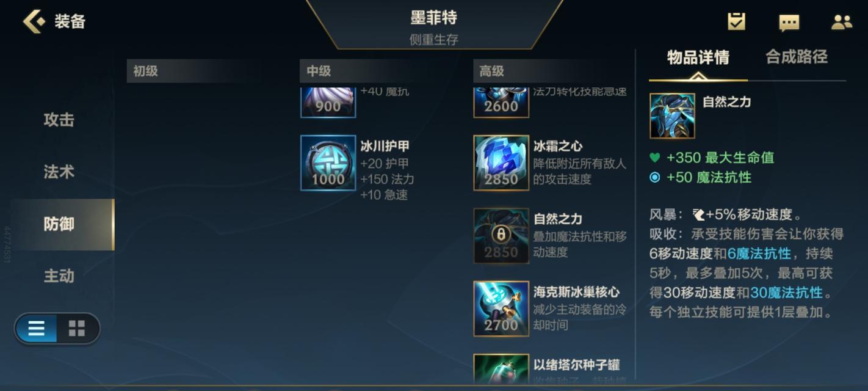This screenshot has height=391, width=868.
Task: Open the 墨菲特 champion title banner
Action: coord(434,25)
